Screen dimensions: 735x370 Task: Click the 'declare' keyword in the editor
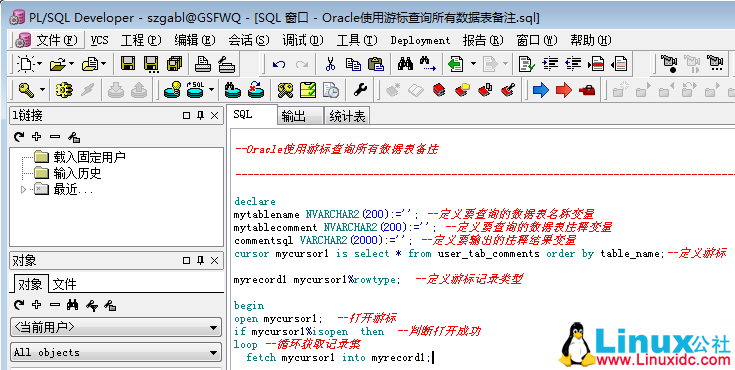click(x=255, y=202)
